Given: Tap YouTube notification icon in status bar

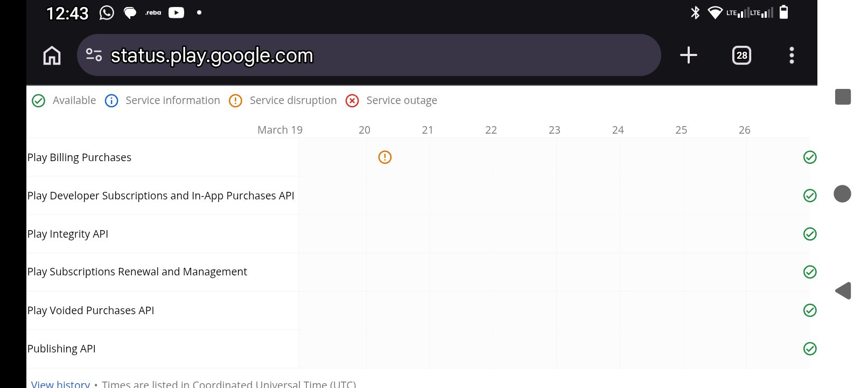Looking at the screenshot, I should (176, 12).
